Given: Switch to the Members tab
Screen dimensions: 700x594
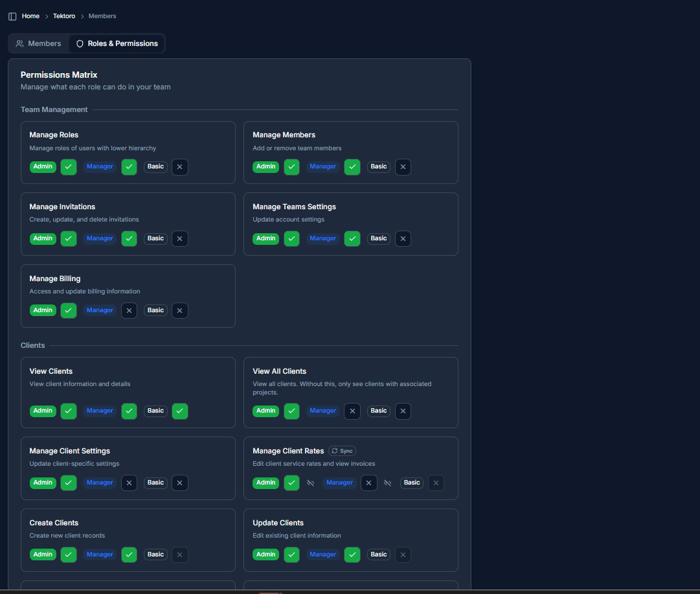Looking at the screenshot, I should tap(38, 44).
